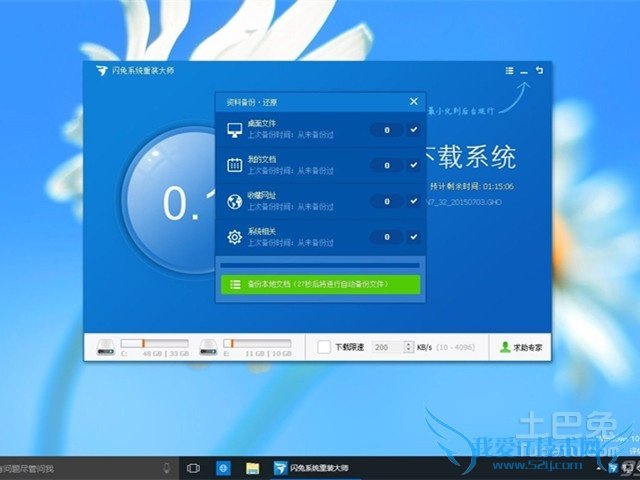Viewport: 640px width, 480px height.
Task: Click the (10 - 4096) range hint text
Action: 455,347
